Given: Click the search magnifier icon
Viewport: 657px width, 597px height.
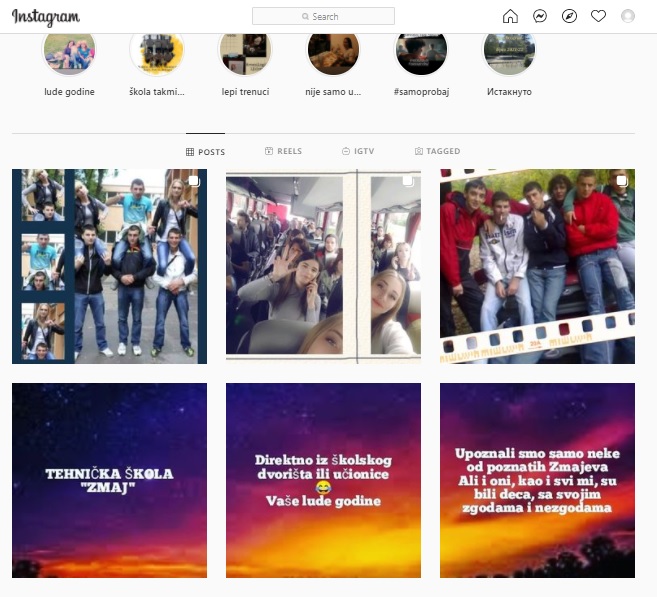Looking at the screenshot, I should tap(305, 16).
